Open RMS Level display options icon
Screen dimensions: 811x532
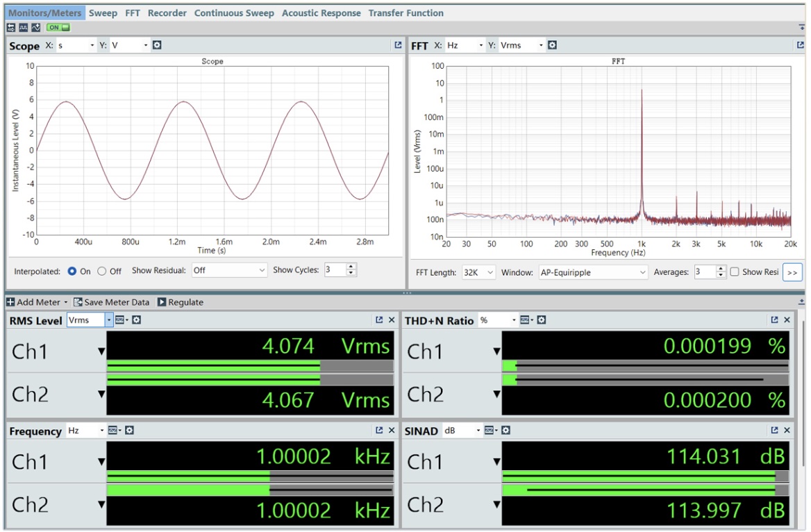pyautogui.click(x=121, y=319)
